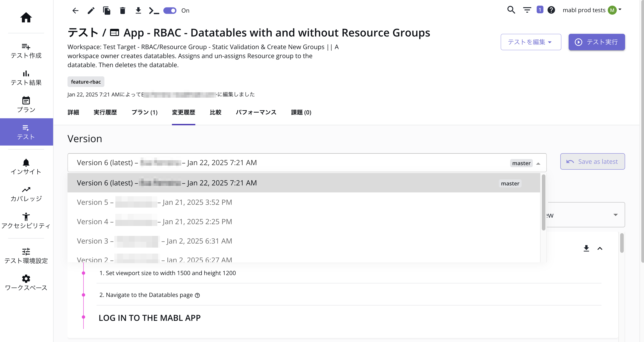Click the version list scrollbar
This screenshot has height=342, width=644.
click(x=543, y=202)
